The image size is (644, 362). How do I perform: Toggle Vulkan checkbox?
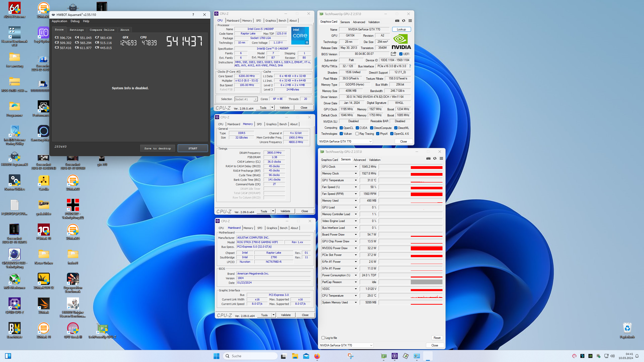[341, 134]
